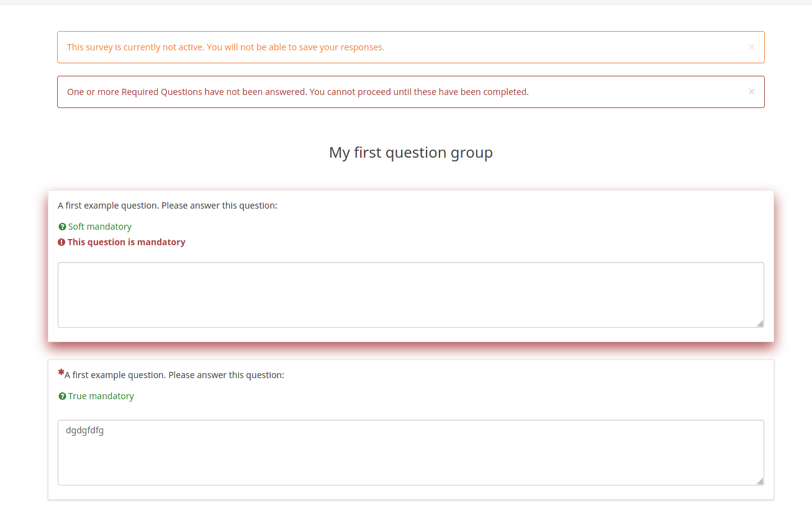Click the first example question title without asterisk

click(x=168, y=206)
